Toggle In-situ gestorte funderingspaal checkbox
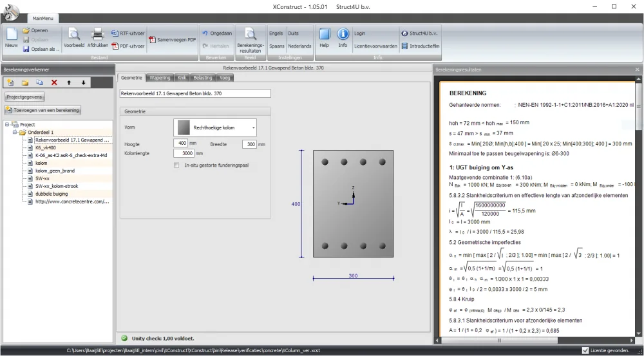The height and width of the screenshot is (356, 644). (x=176, y=165)
